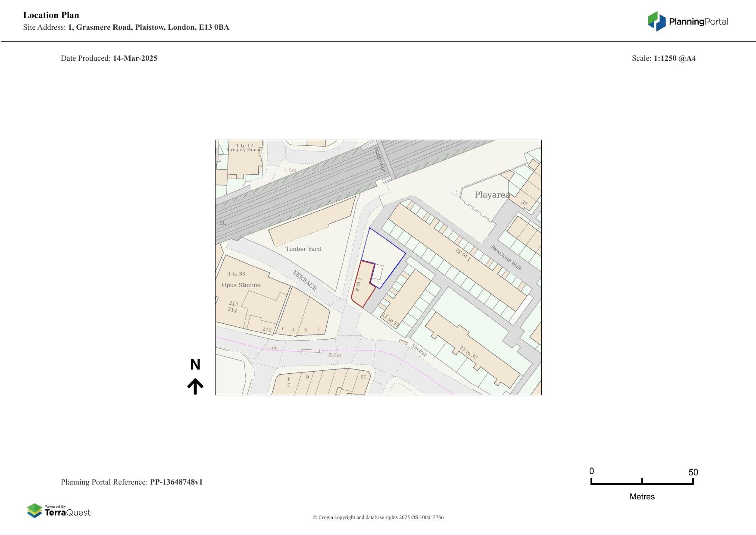Click the TerraQuest layered logo icon
This screenshot has height=535, width=756.
[34, 511]
